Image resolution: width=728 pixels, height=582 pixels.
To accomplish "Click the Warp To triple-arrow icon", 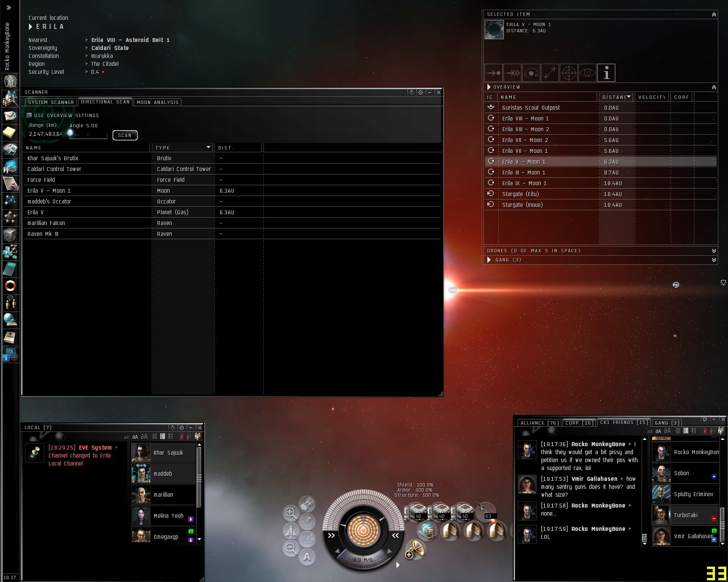I will 512,73.
